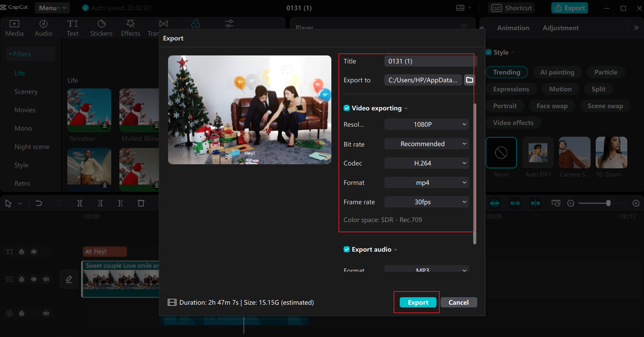Mute the audio track
The image size is (644, 337).
coord(46,313)
